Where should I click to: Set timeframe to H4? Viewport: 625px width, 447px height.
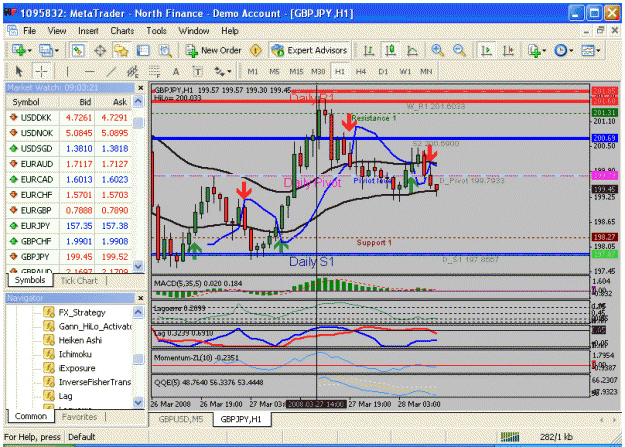361,72
